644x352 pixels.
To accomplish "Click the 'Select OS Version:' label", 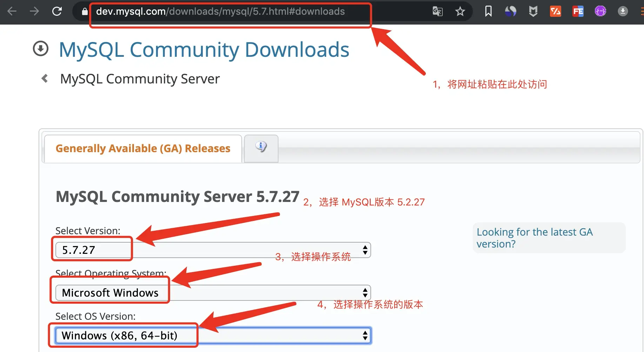I will point(95,316).
